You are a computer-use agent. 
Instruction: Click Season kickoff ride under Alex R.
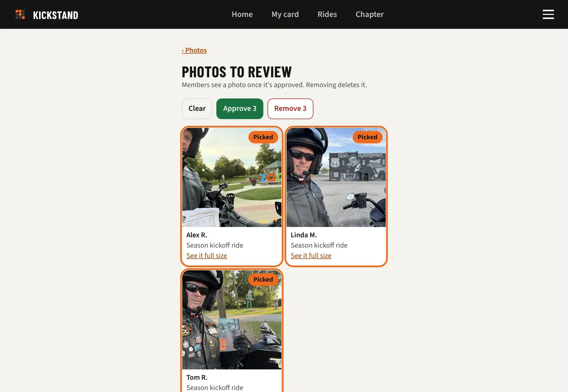[x=215, y=245]
